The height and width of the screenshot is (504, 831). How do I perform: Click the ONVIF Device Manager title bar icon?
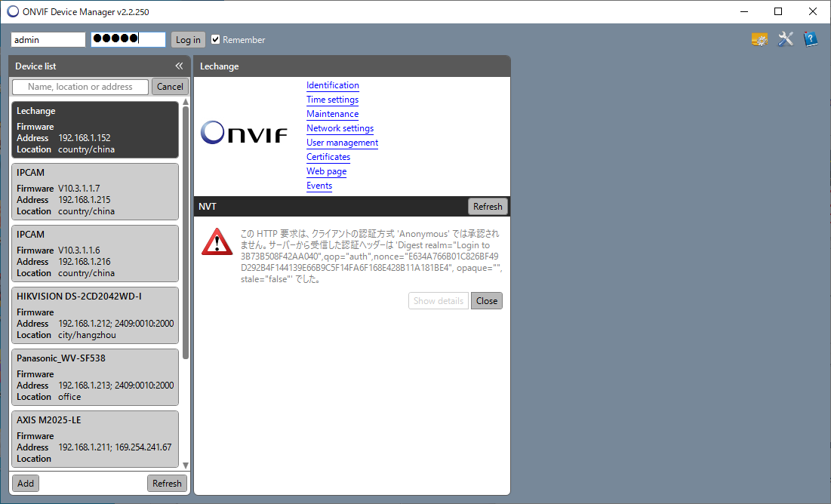[x=13, y=11]
